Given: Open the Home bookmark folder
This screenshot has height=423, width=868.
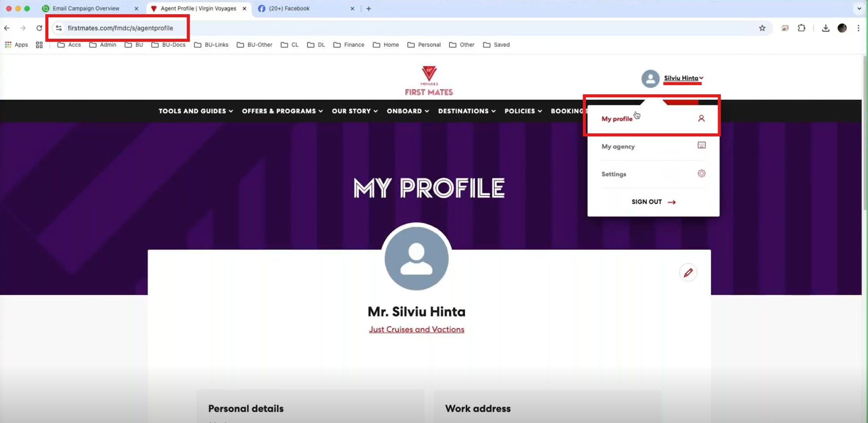Looking at the screenshot, I should 386,45.
